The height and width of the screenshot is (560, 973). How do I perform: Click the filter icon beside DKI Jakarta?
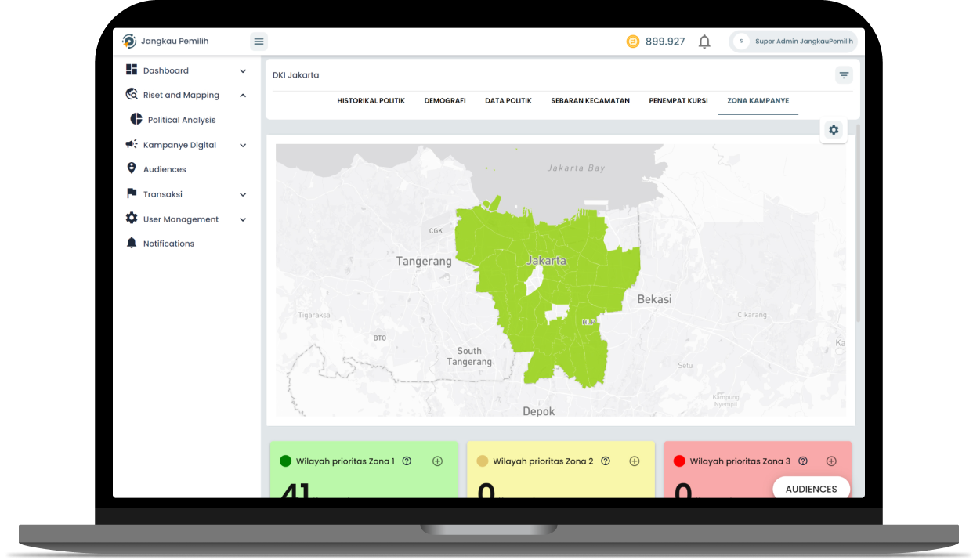[x=844, y=75]
